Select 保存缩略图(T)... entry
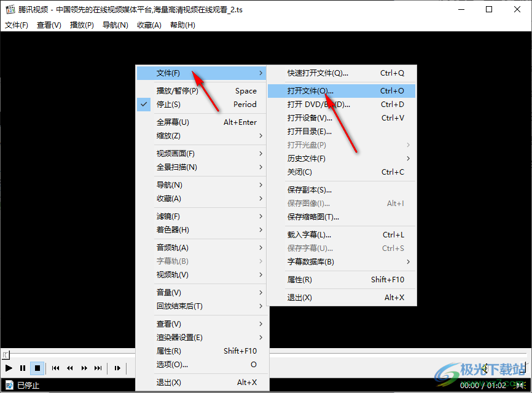Screen dimensions: 532x393 click(342, 217)
